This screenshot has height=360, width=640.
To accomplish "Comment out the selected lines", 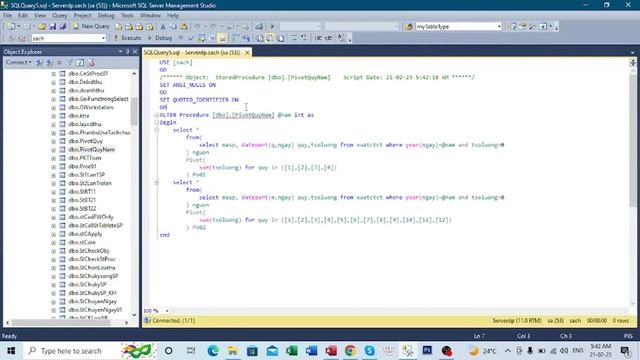I will (294, 38).
